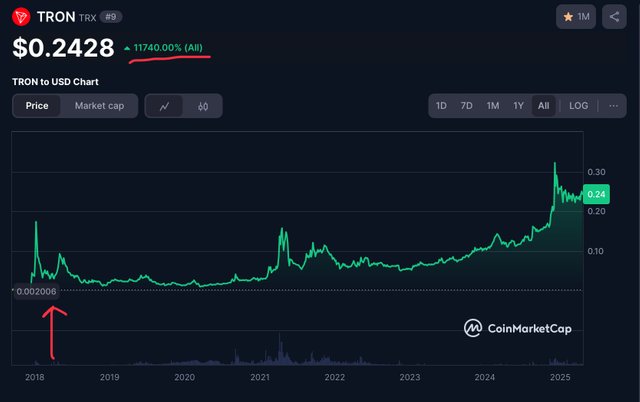Set chart range to 1Y
Image resolution: width=640 pixels, height=402 pixels.
518,106
